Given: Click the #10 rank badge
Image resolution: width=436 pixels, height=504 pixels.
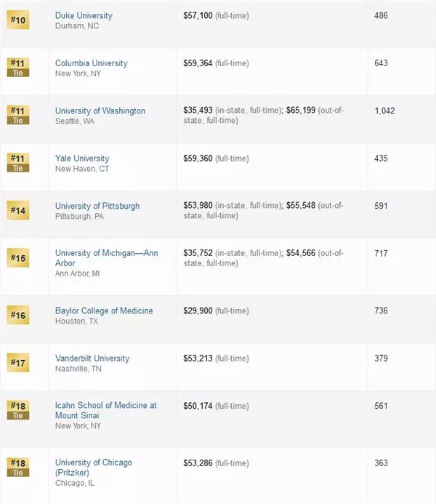Looking at the screenshot, I should pyautogui.click(x=18, y=20).
